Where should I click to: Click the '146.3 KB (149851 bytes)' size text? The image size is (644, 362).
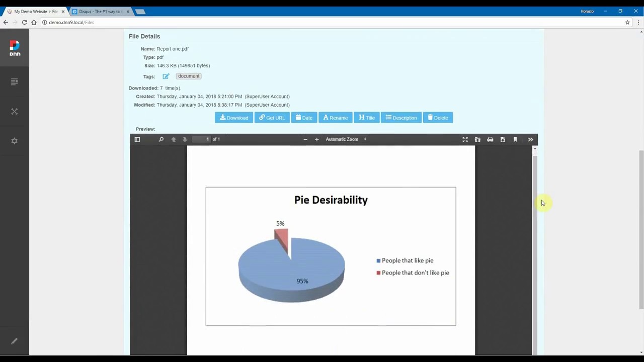point(183,65)
